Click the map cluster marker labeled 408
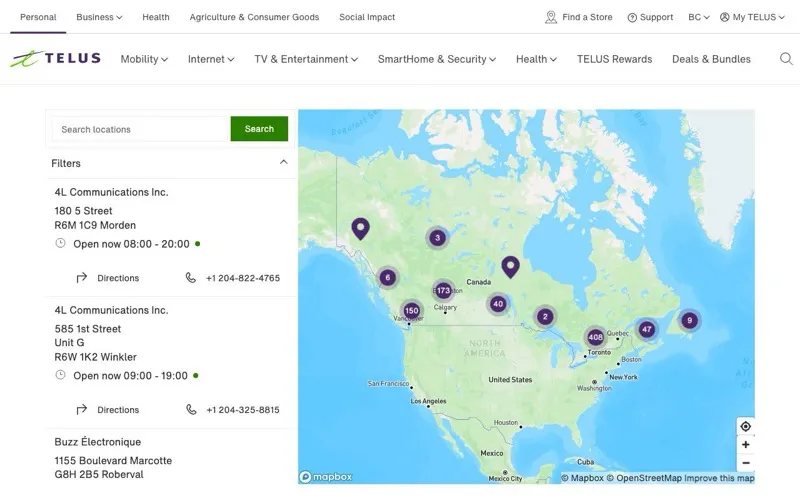The height and width of the screenshot is (500, 800). [595, 337]
